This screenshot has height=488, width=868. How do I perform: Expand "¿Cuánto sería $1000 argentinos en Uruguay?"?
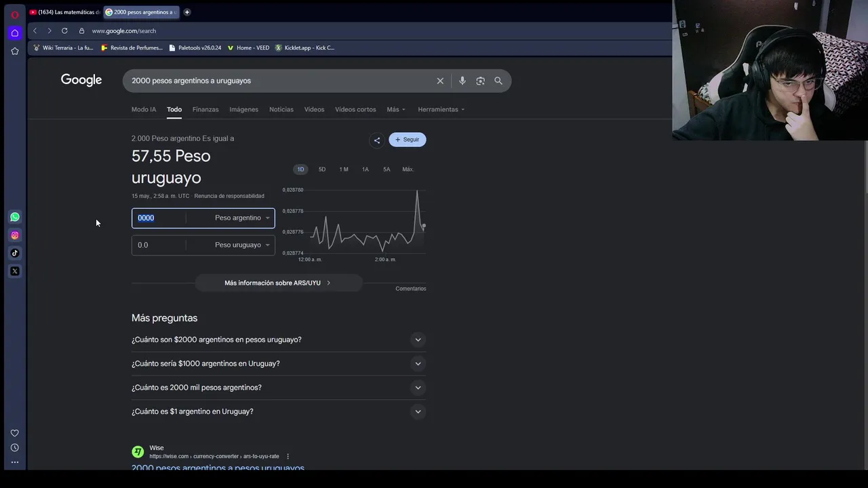coord(279,363)
